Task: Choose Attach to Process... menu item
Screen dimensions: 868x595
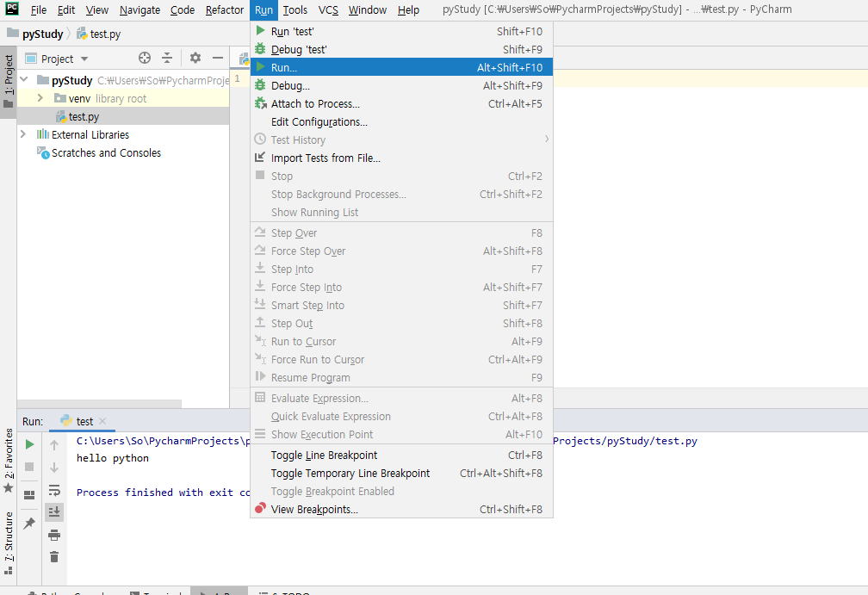Action: pyautogui.click(x=401, y=104)
